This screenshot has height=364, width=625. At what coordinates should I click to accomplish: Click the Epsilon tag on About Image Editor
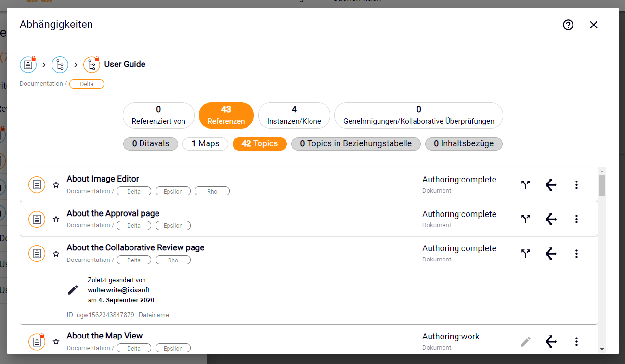[173, 191]
